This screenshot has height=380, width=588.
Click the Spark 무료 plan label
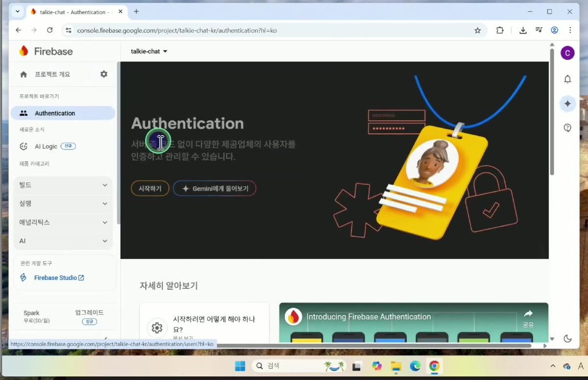37,317
